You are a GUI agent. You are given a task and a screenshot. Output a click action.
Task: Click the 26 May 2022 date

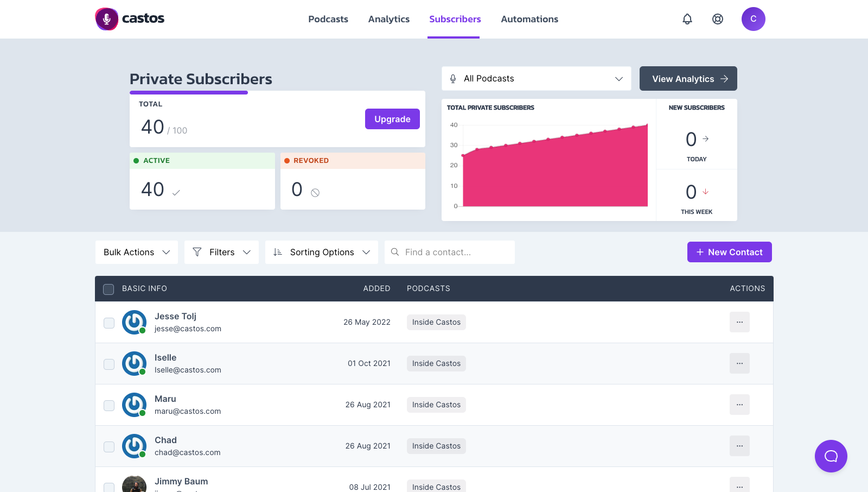click(x=367, y=322)
